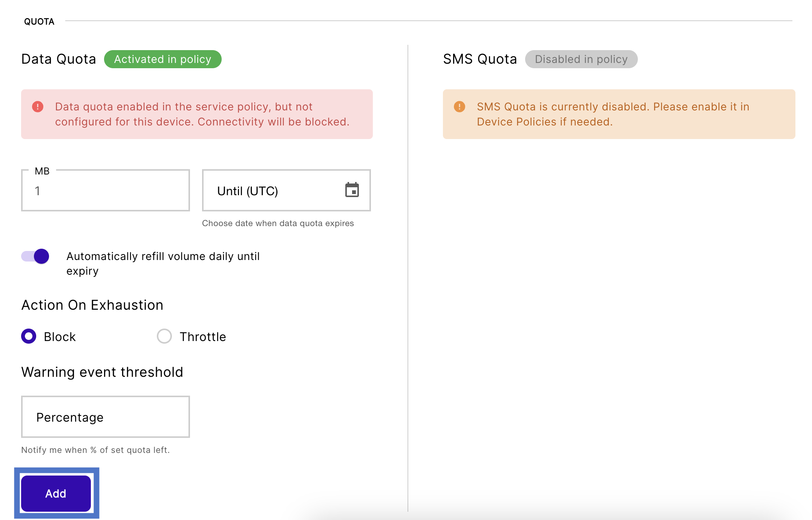Screen dimensions: 812x520
Task: Click the data quota error message text
Action: pyautogui.click(x=202, y=114)
